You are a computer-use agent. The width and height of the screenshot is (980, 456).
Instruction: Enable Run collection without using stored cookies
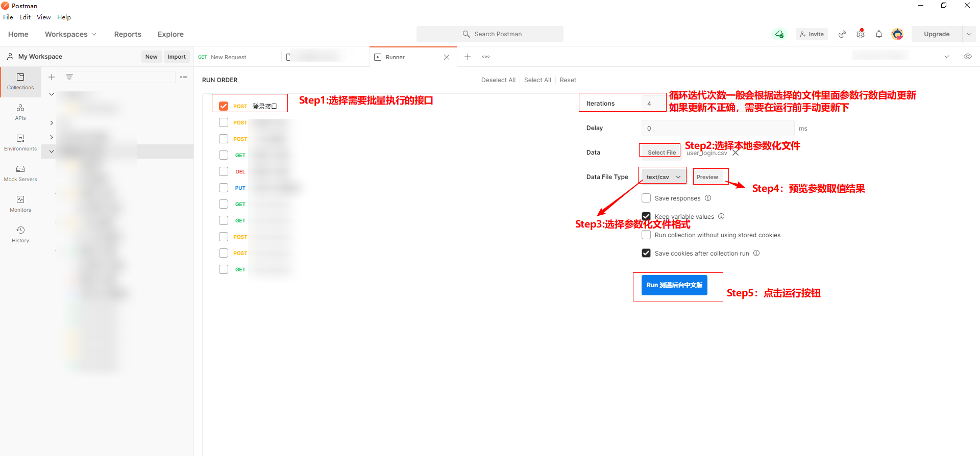tap(646, 235)
